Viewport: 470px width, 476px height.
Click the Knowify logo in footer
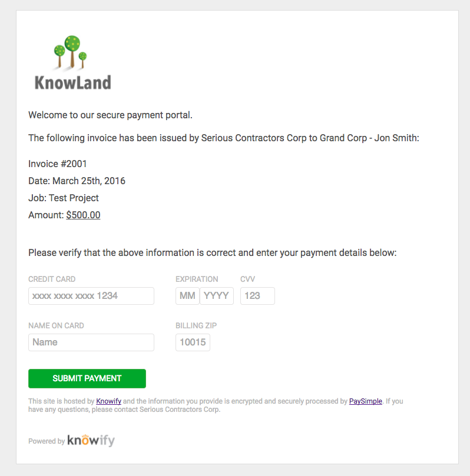pos(91,440)
